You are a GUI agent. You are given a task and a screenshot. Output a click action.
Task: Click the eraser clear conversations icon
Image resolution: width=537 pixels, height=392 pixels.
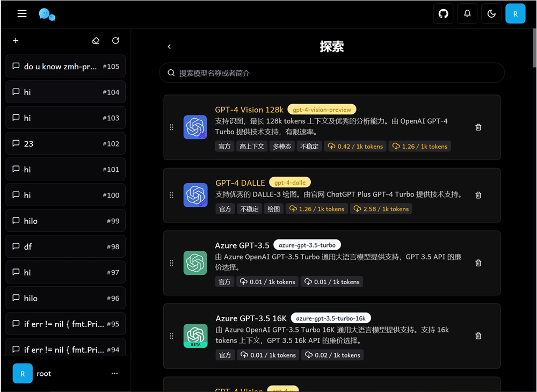[x=96, y=41]
